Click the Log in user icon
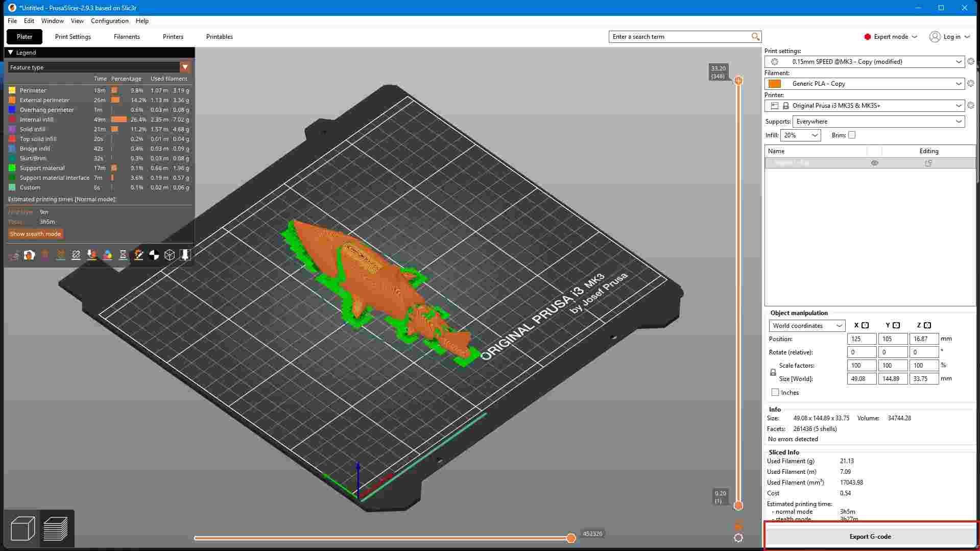Screen dimensions: 980x551 (935, 37)
